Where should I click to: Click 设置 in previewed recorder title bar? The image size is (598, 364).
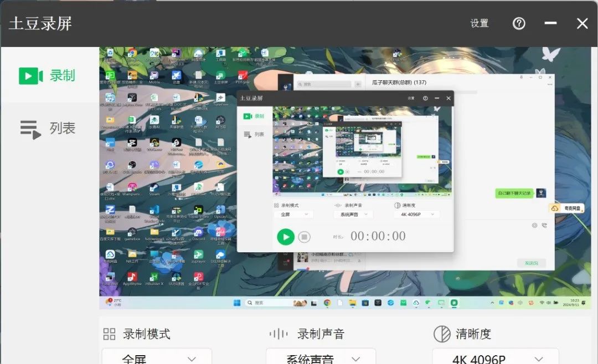click(x=411, y=98)
